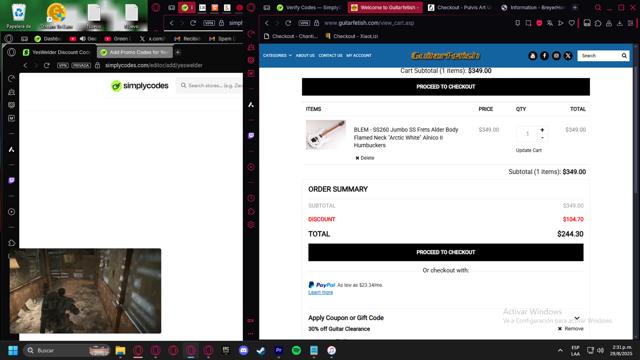Click the volume icon in system tray

[x=600, y=350]
